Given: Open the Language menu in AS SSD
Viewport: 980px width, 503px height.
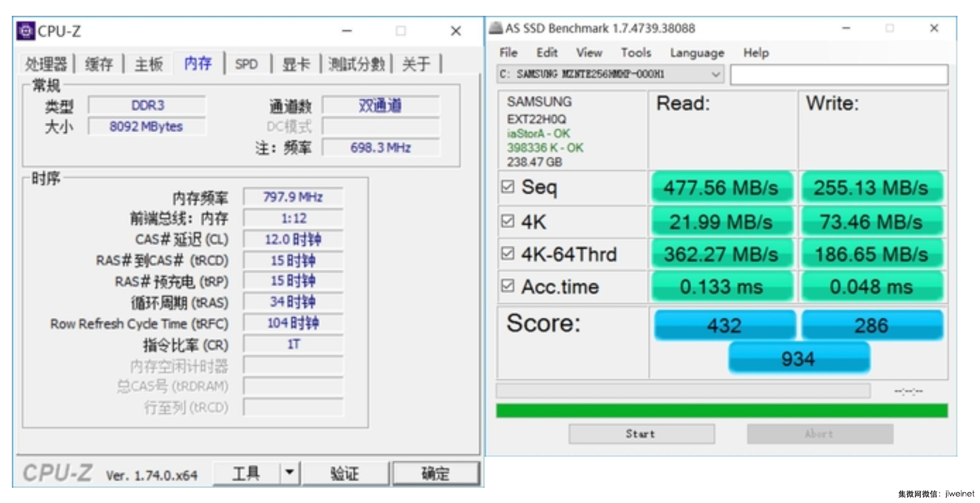Looking at the screenshot, I should [697, 53].
